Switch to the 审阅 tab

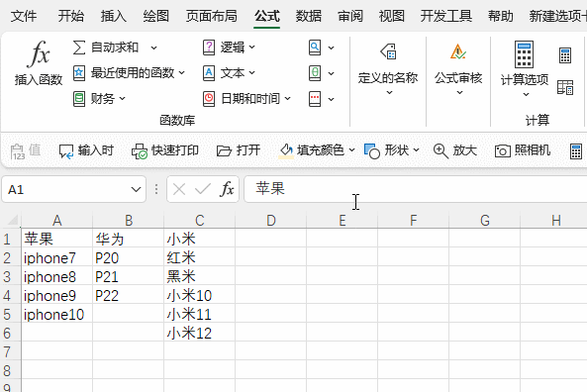[350, 16]
